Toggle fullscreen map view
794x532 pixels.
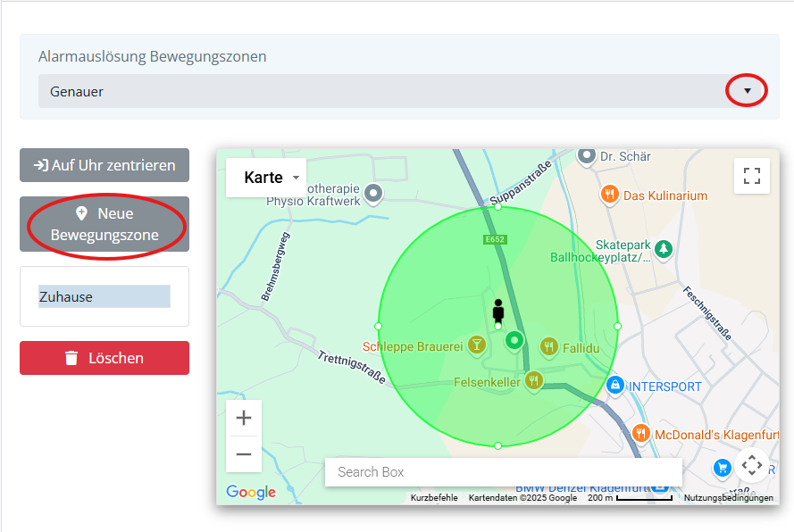point(751,176)
